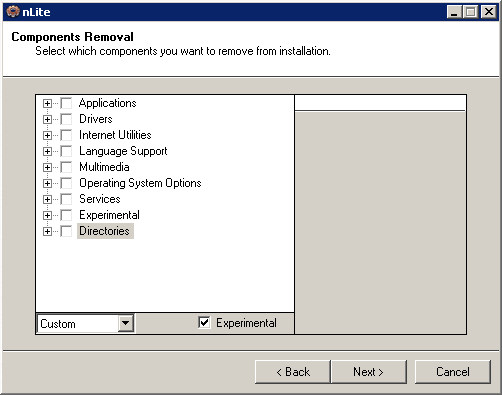502x395 pixels.
Task: Select the Language Support label
Action: tap(123, 151)
